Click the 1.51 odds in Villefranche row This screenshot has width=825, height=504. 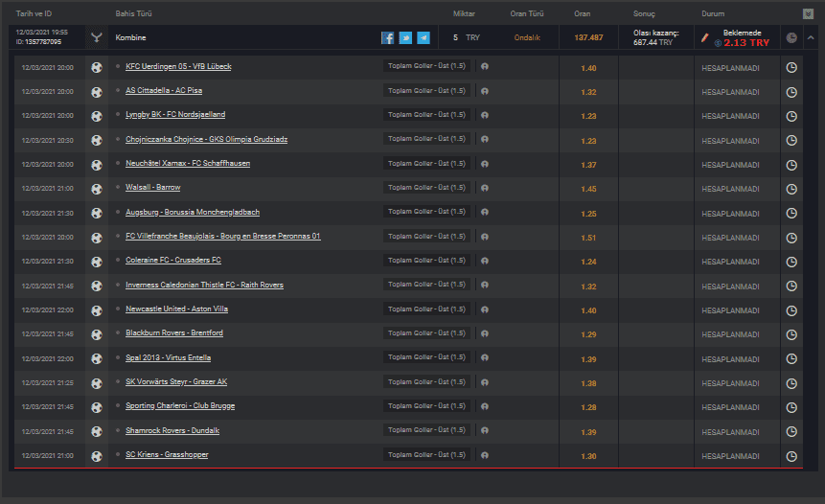point(588,238)
